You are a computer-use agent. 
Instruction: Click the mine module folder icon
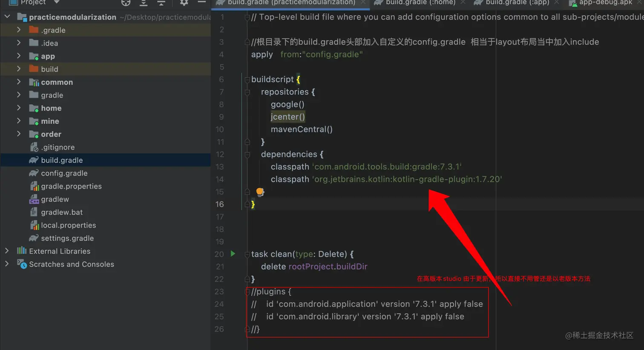click(x=34, y=121)
